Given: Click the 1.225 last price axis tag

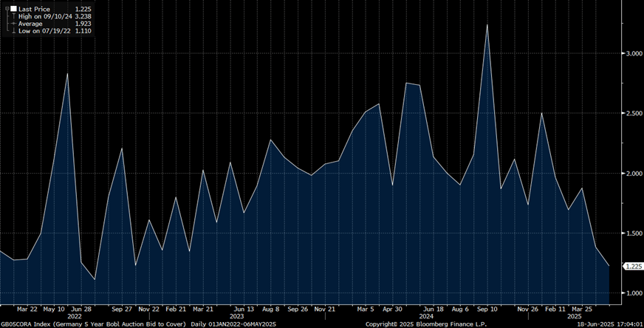Looking at the screenshot, I should click(x=632, y=266).
